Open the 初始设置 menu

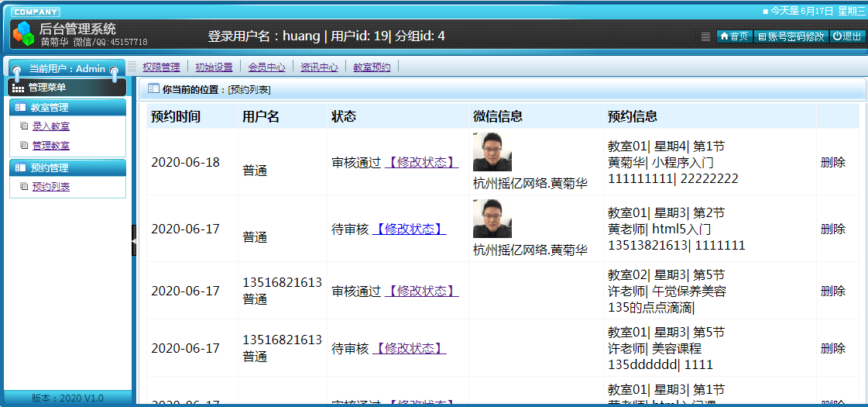214,67
